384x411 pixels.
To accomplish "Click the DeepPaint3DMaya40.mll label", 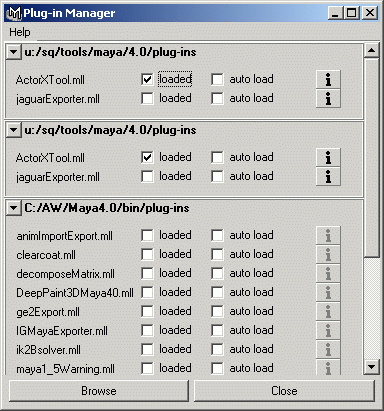I will click(75, 293).
